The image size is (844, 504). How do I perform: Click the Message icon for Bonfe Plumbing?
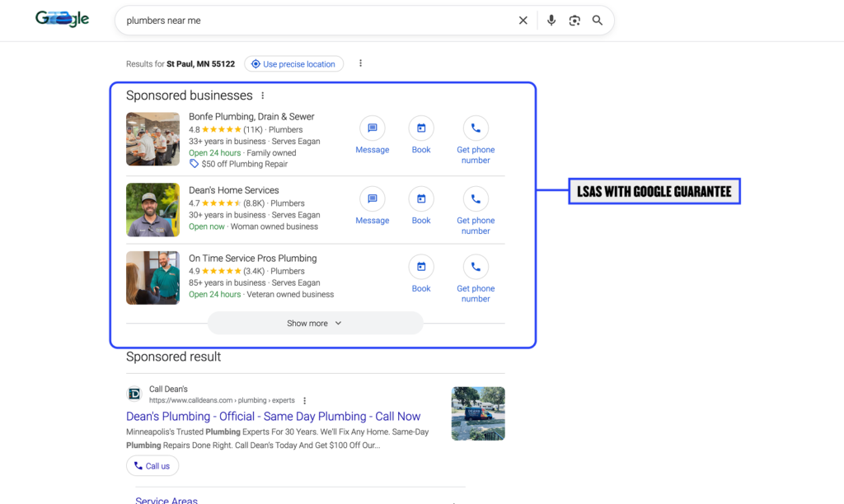[372, 128]
